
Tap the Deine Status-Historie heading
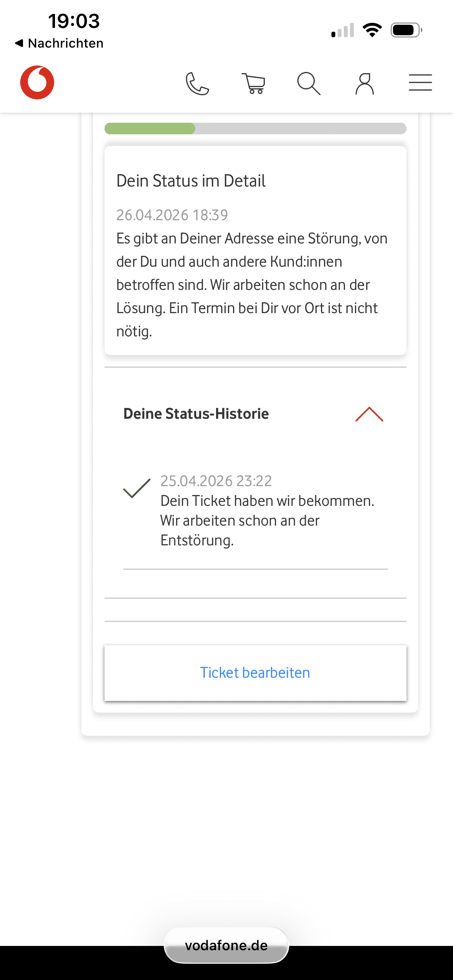(x=196, y=414)
